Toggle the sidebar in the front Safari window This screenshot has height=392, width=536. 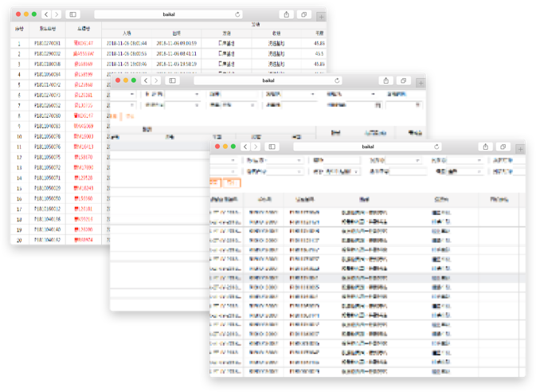point(272,147)
